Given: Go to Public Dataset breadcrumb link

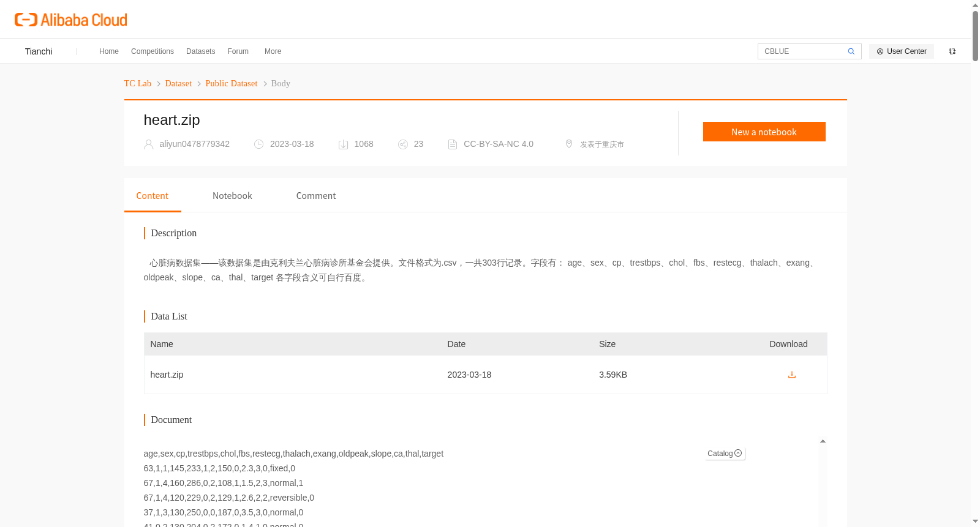Looking at the screenshot, I should point(232,83).
